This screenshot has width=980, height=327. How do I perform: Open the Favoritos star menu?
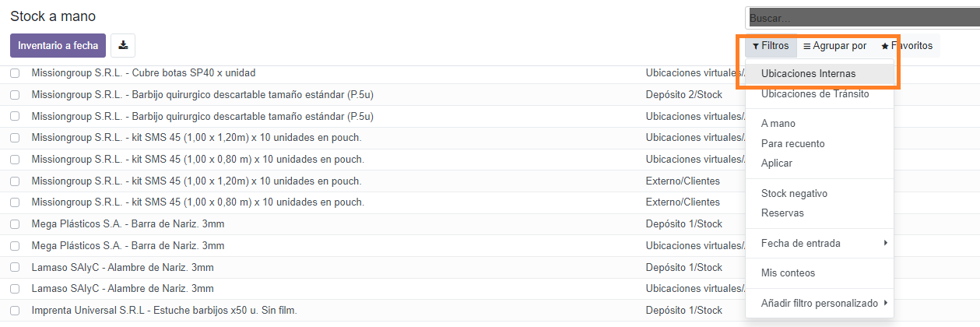coord(907,46)
